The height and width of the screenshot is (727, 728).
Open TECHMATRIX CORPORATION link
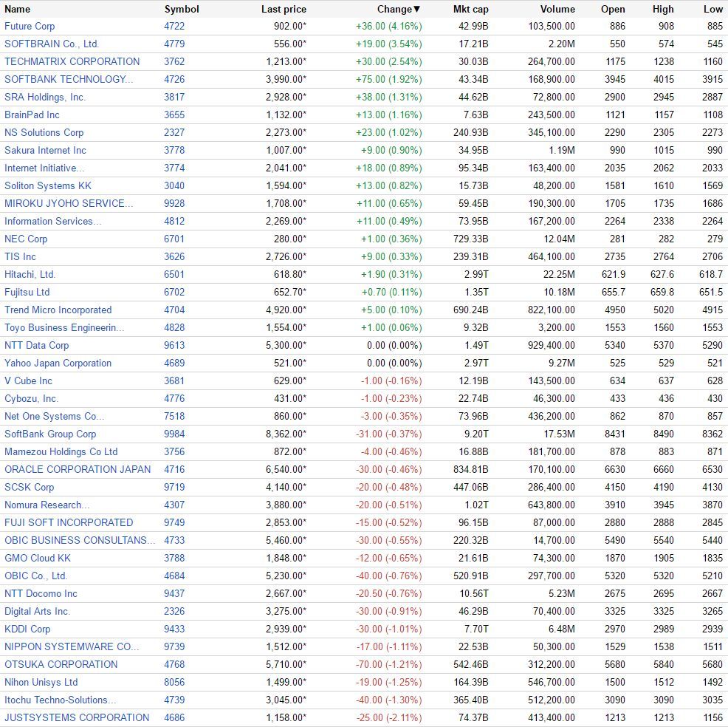[72, 62]
